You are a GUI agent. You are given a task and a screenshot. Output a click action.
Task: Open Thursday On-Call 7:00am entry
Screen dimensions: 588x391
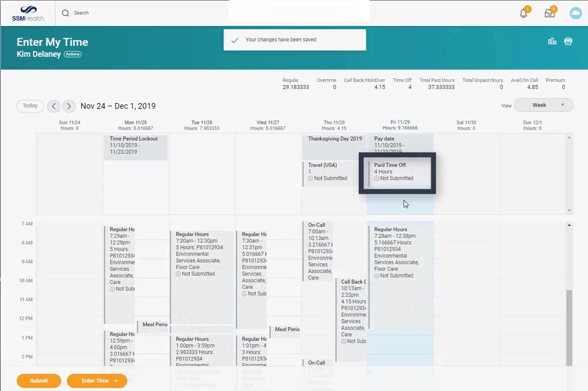click(x=317, y=251)
